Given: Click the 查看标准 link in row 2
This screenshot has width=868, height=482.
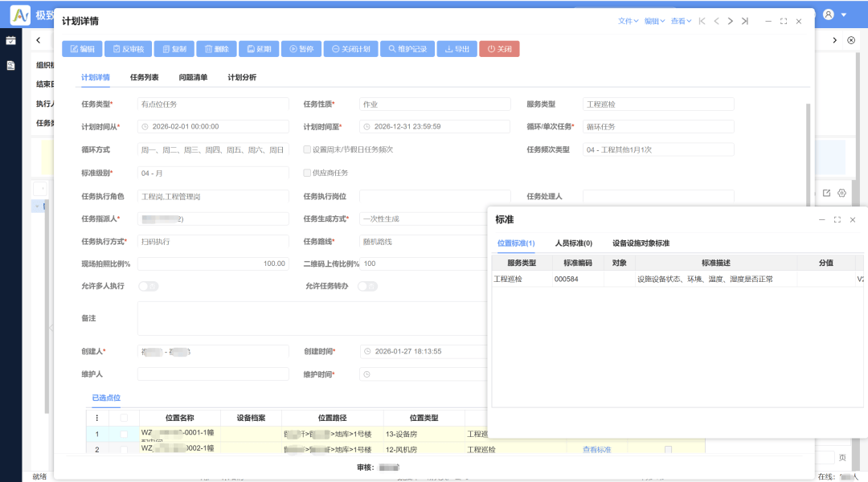Looking at the screenshot, I should 596,449.
